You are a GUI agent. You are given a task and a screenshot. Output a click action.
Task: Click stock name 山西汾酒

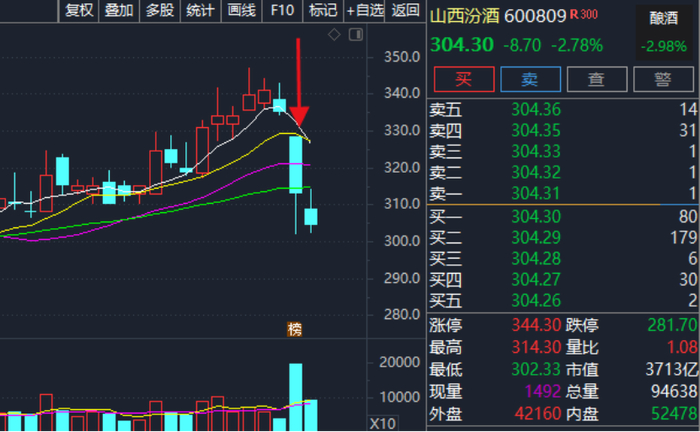pyautogui.click(x=464, y=17)
